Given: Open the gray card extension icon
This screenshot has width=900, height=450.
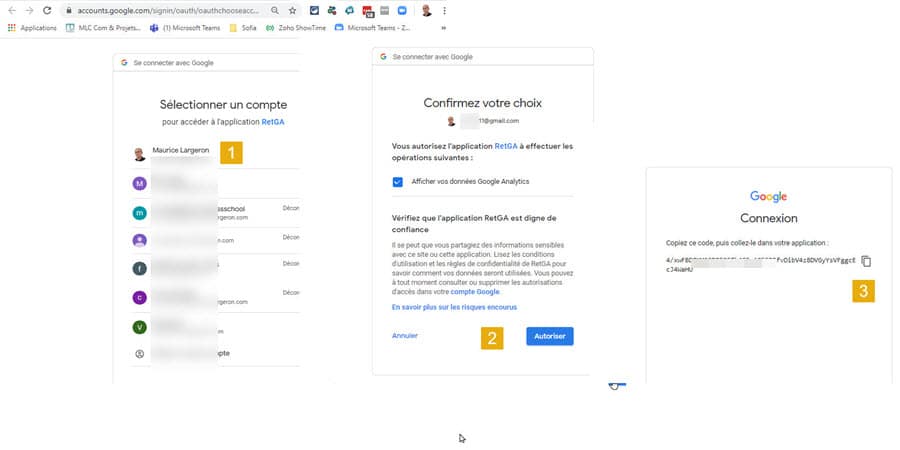Looking at the screenshot, I should tap(385, 10).
